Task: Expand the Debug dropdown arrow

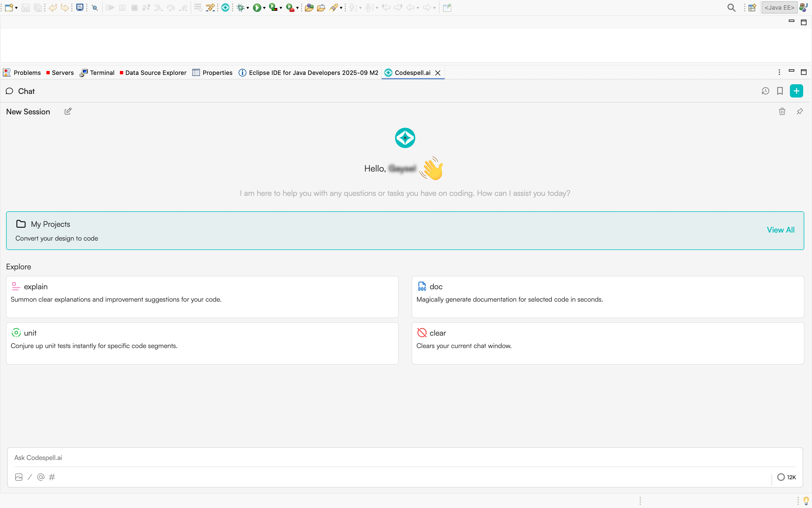Action: [x=248, y=8]
